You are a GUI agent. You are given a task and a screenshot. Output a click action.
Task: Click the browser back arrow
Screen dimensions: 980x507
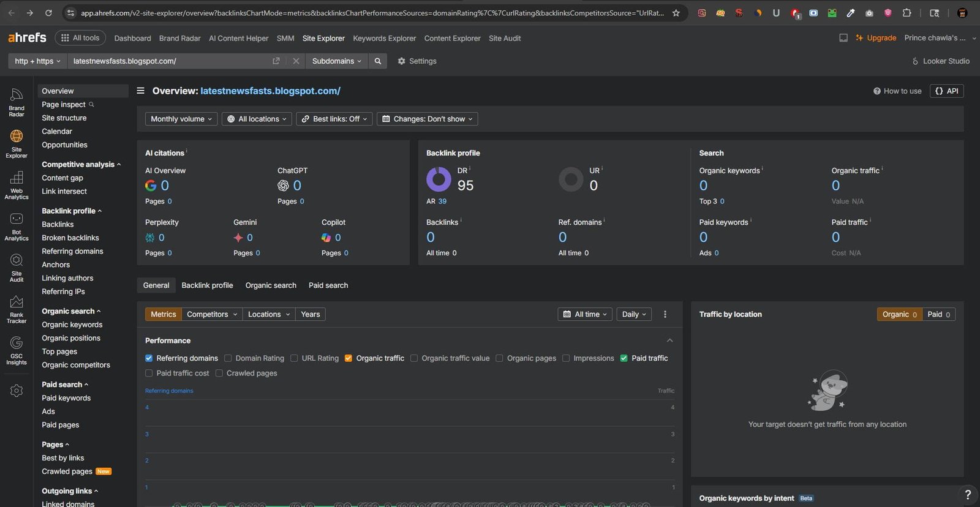tap(10, 13)
